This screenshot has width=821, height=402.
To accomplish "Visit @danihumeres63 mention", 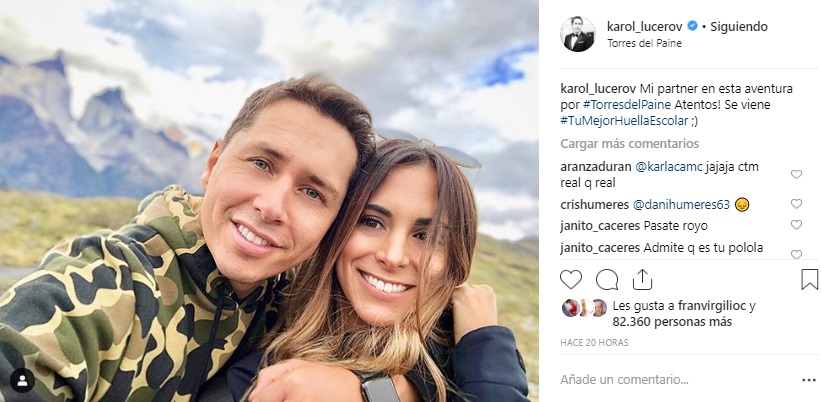I will 681,205.
